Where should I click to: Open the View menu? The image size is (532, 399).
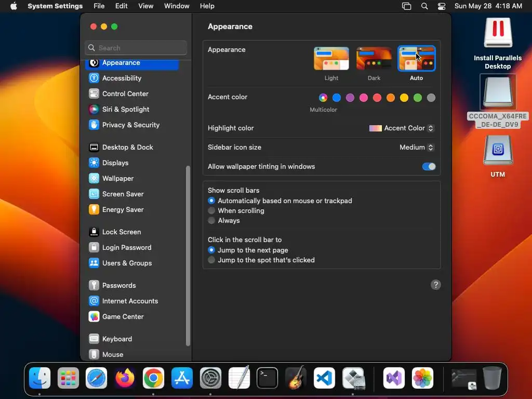tap(145, 6)
